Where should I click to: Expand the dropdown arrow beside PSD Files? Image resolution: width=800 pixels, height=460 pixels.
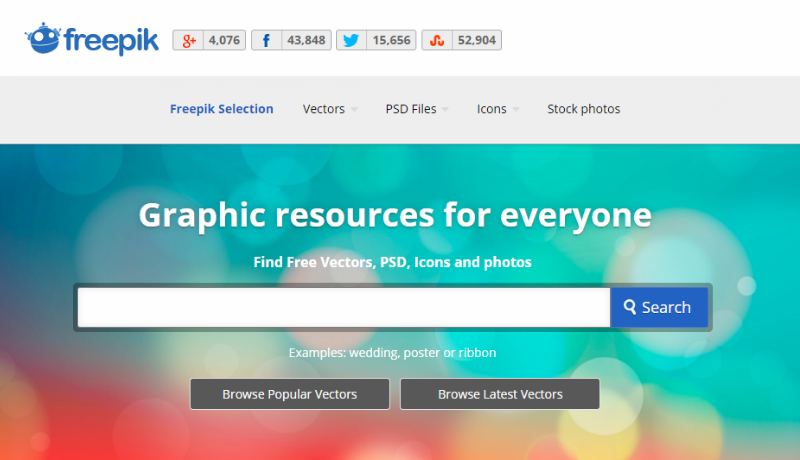coord(445,110)
